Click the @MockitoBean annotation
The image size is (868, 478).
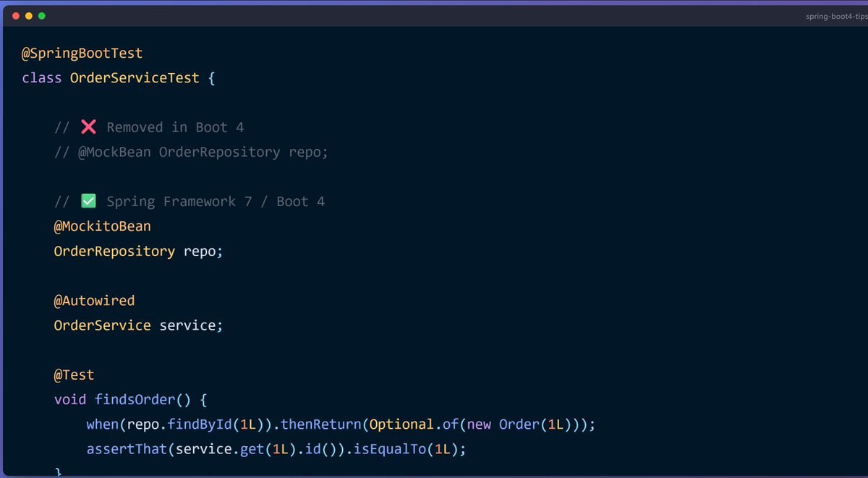tap(103, 226)
